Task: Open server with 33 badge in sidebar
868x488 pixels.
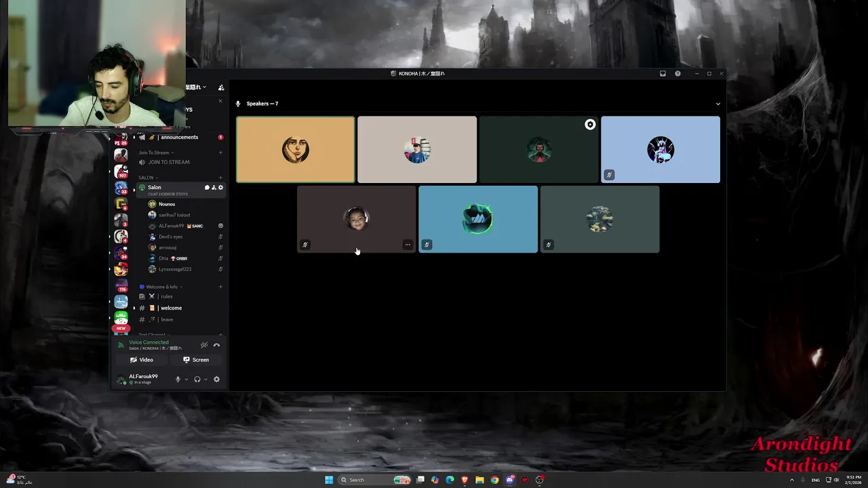Action: click(121, 188)
